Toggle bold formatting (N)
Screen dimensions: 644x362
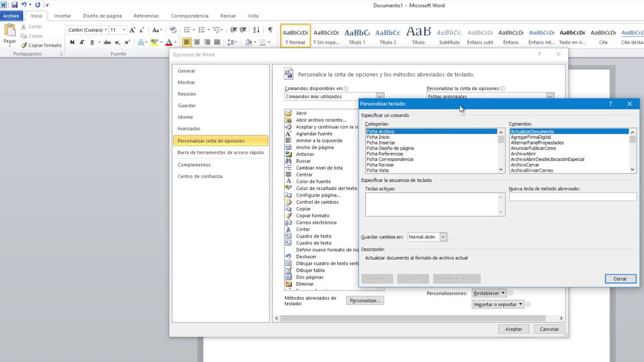click(72, 42)
